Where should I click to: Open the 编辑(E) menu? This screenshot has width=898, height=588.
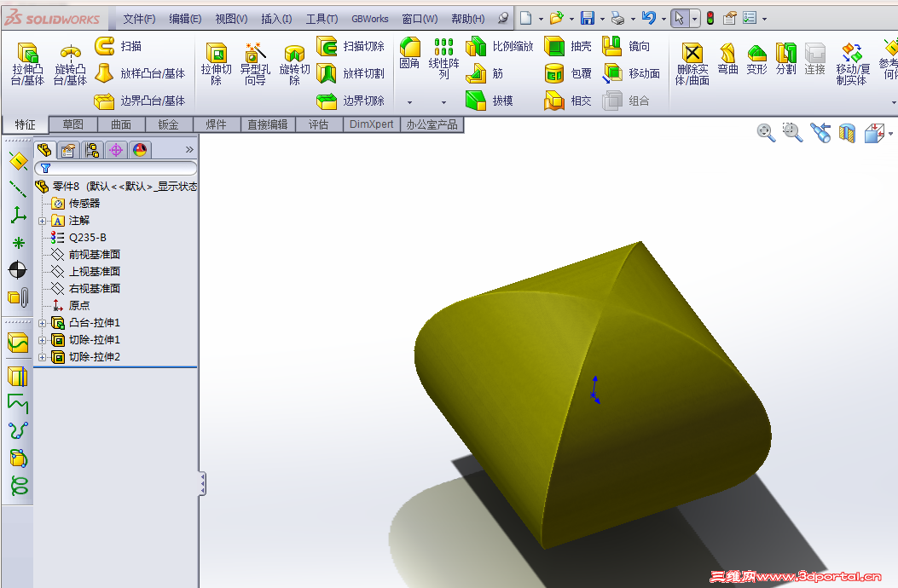185,19
